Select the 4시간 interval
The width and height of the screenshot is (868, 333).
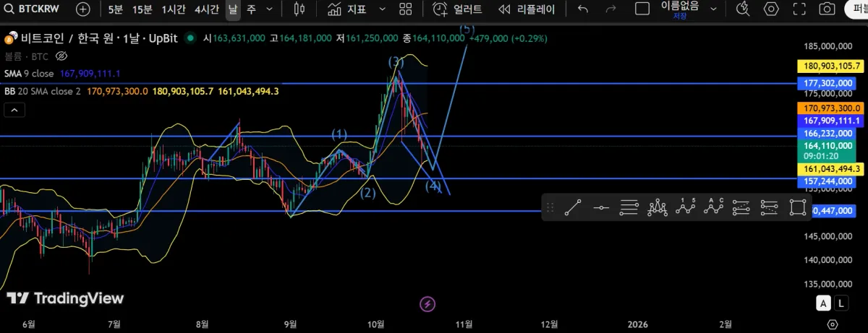tap(207, 9)
